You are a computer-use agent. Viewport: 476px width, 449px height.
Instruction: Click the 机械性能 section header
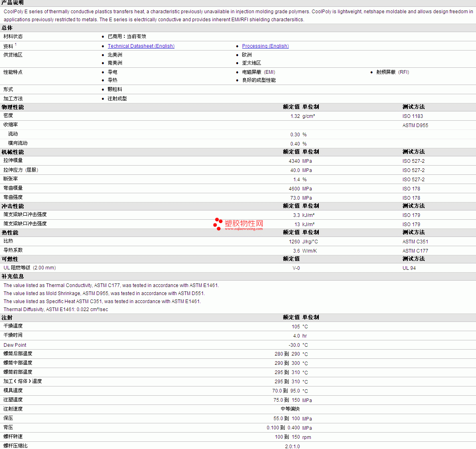coord(12,152)
